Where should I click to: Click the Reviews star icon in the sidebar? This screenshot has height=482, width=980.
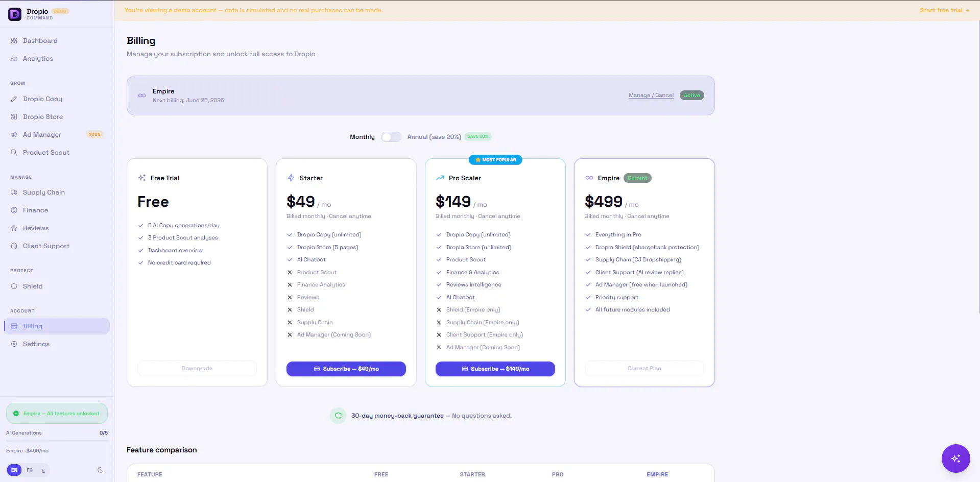pyautogui.click(x=14, y=228)
